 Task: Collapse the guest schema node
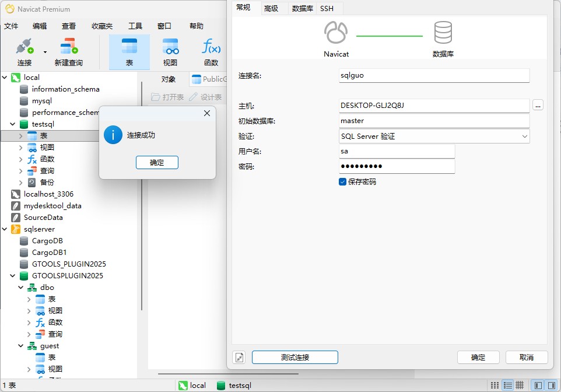coord(21,346)
